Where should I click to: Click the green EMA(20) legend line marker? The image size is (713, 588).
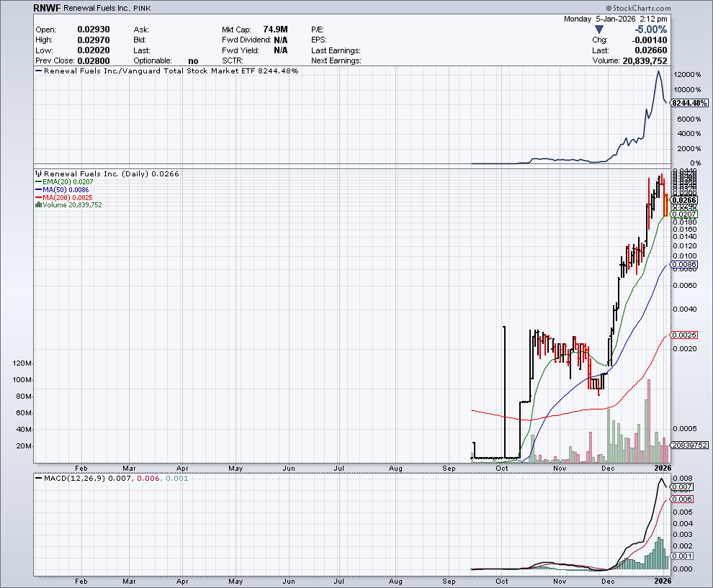pos(39,182)
